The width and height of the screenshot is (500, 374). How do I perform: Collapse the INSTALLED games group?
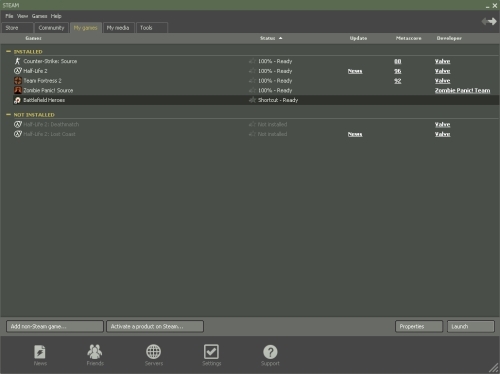click(x=9, y=51)
